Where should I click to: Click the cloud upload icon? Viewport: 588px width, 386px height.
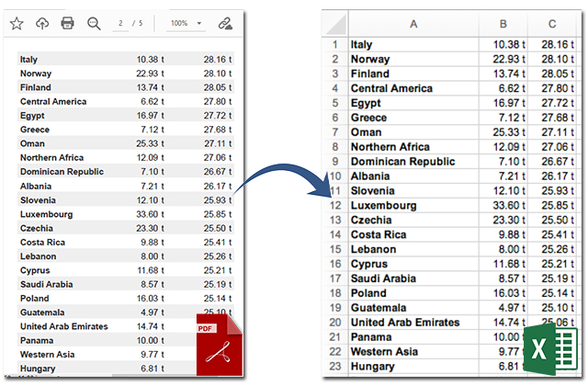42,23
